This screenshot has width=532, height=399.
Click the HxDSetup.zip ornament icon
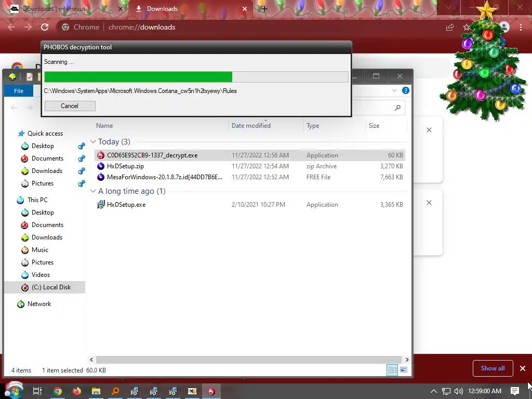tap(101, 166)
